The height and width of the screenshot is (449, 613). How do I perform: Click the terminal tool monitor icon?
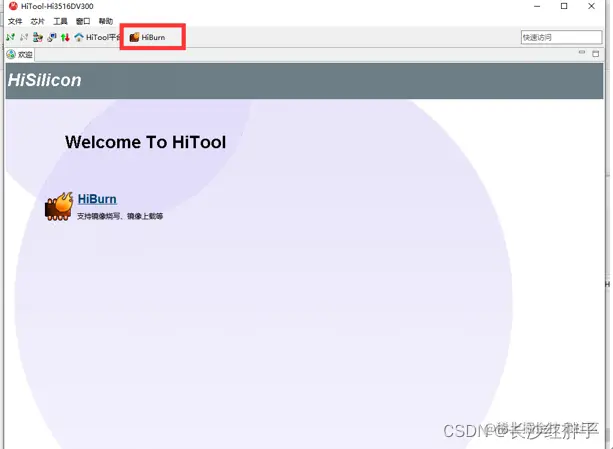[x=52, y=37]
